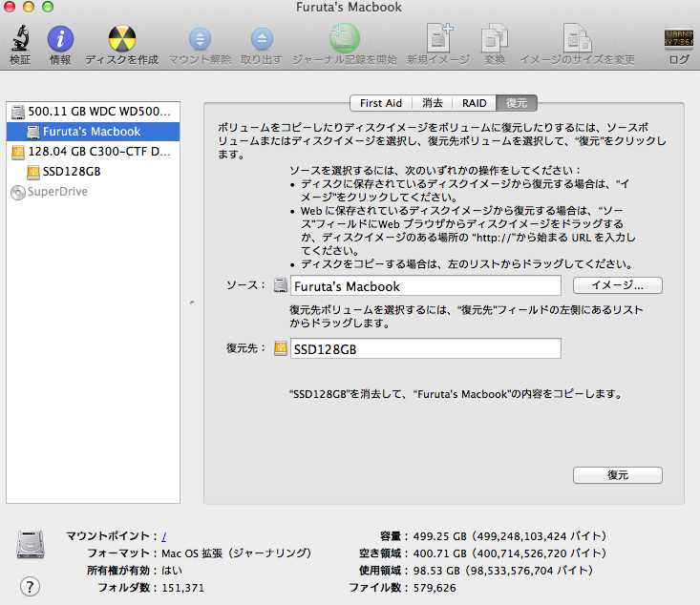The width and height of the screenshot is (700, 605).
Task: Click the 変換 (Convert) toolbar icon
Action: coord(495,38)
